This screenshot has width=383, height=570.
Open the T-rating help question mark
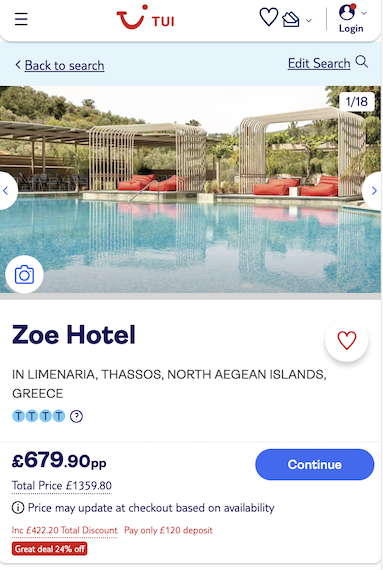coord(76,416)
